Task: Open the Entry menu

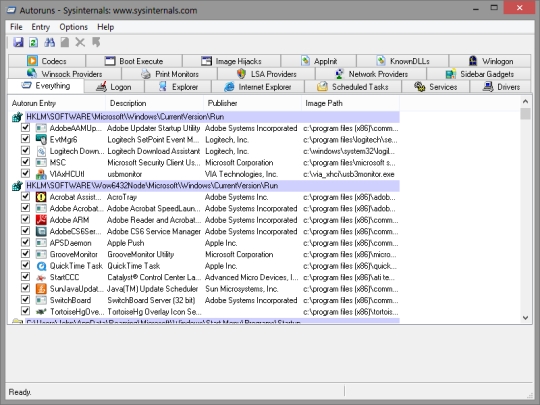Action: pos(40,27)
